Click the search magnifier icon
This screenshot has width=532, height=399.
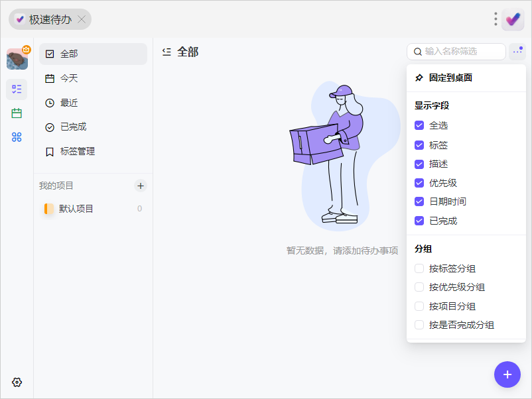[x=418, y=52]
